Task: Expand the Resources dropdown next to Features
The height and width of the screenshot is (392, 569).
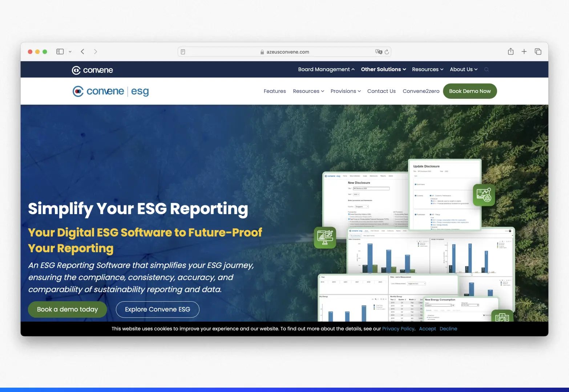Action: 308,91
